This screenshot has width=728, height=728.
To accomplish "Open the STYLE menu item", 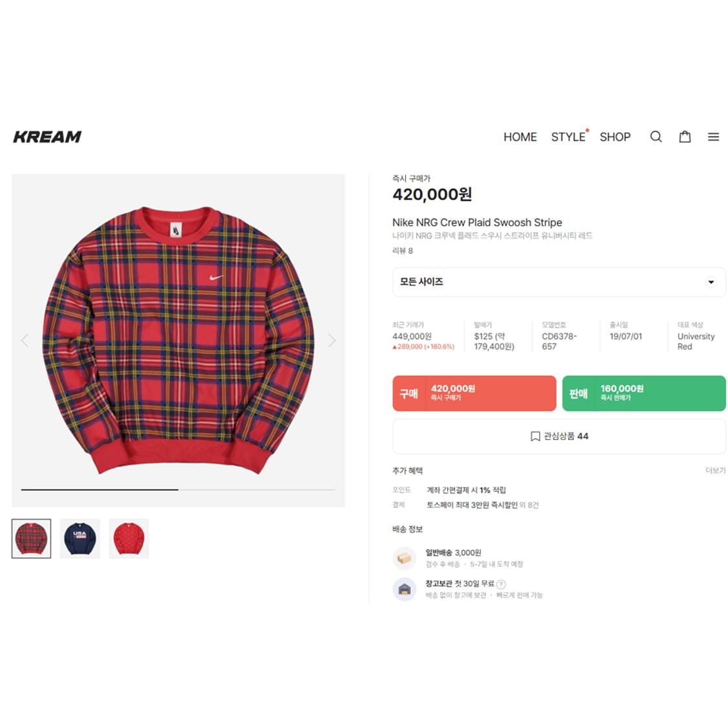I will pyautogui.click(x=568, y=137).
